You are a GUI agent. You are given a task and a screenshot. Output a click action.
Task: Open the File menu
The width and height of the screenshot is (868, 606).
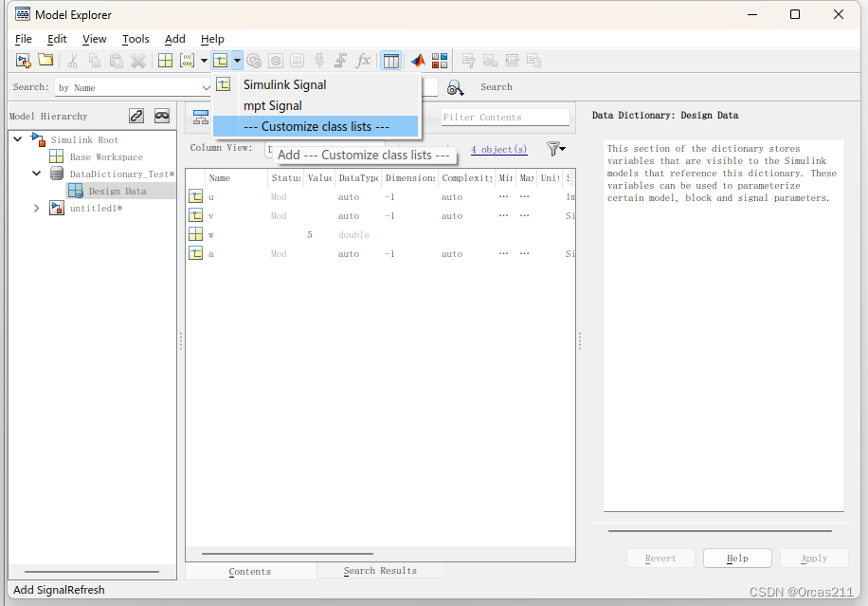coord(24,39)
